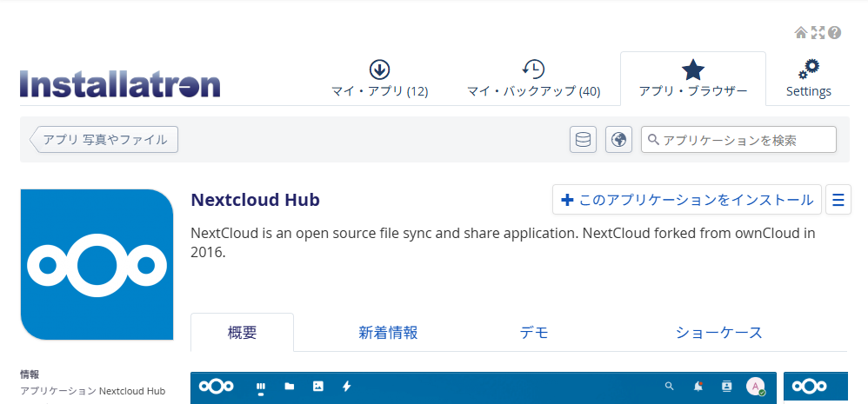Click the Installatron logo

pos(120,84)
